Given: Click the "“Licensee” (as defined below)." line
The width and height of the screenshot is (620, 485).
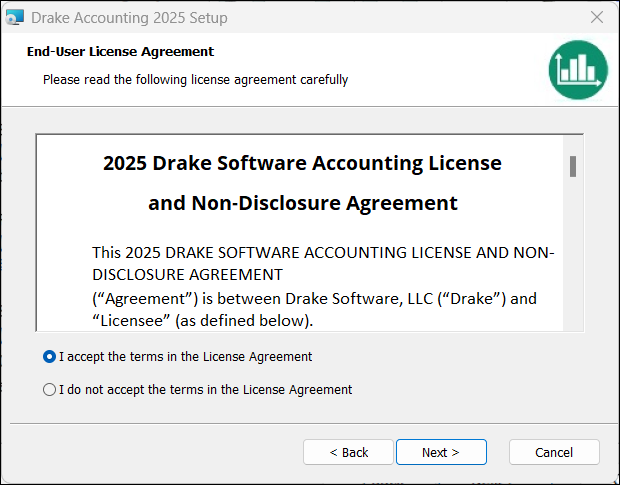Looking at the screenshot, I should [x=202, y=321].
